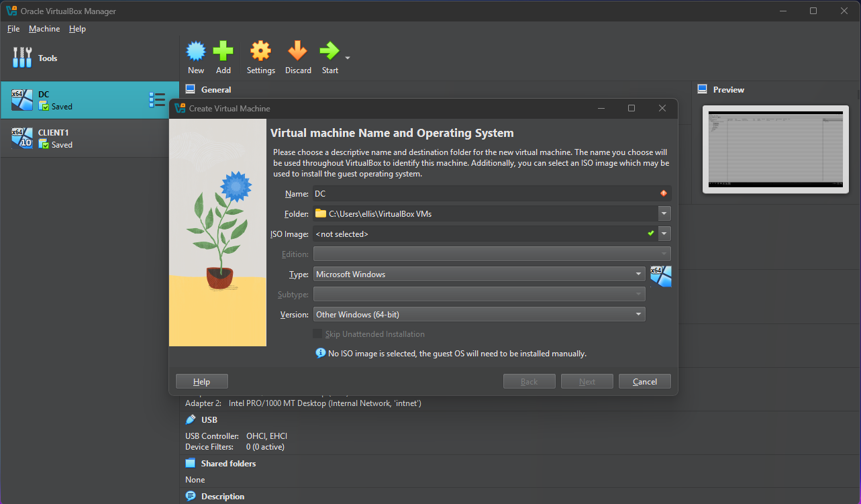
Task: Click the Shared folders section icon
Action: [x=191, y=463]
